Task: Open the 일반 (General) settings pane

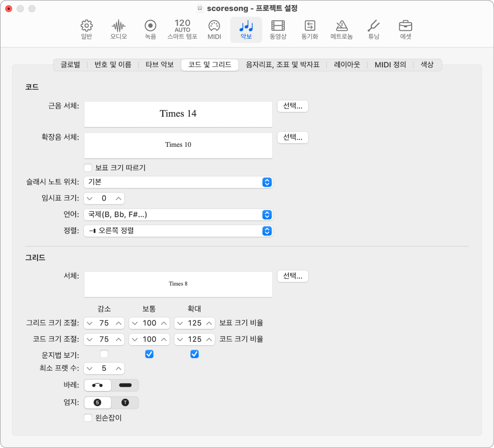Action: coord(86,30)
